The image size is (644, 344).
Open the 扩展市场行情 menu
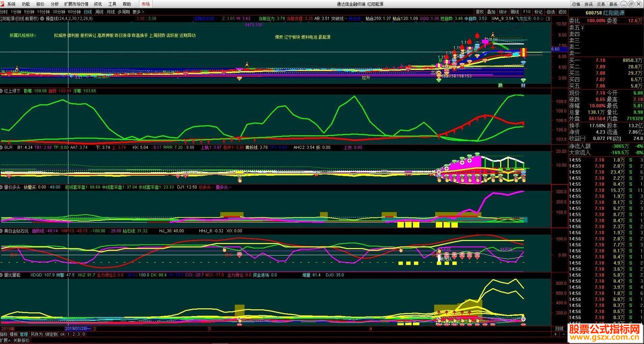click(x=76, y=4)
